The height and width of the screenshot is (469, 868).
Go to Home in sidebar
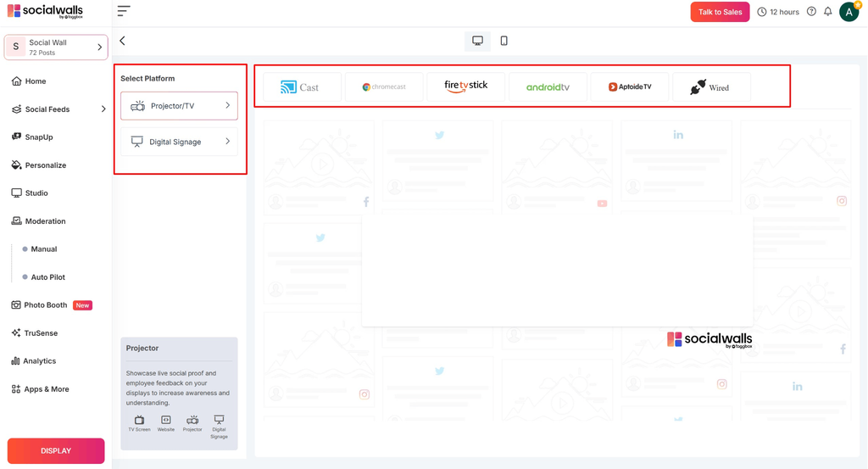(36, 81)
